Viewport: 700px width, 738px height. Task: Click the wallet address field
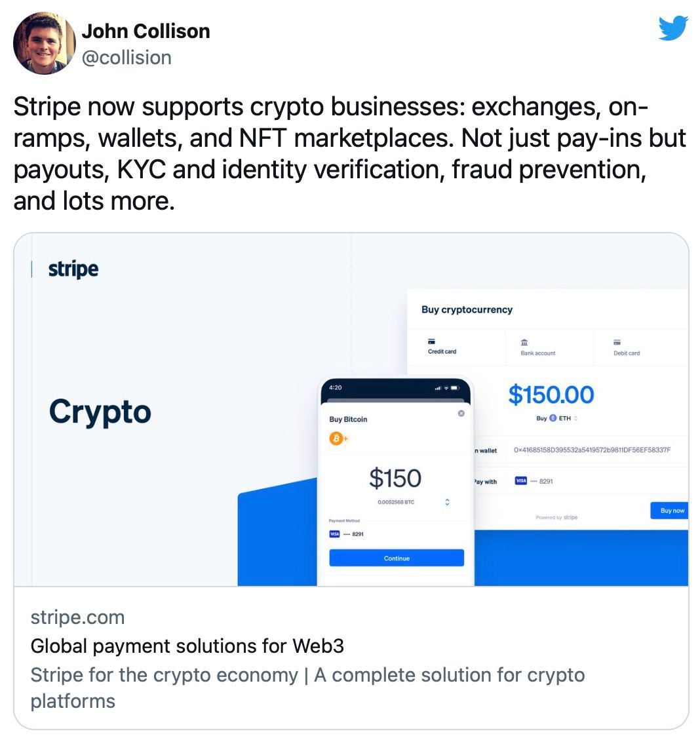[x=592, y=450]
